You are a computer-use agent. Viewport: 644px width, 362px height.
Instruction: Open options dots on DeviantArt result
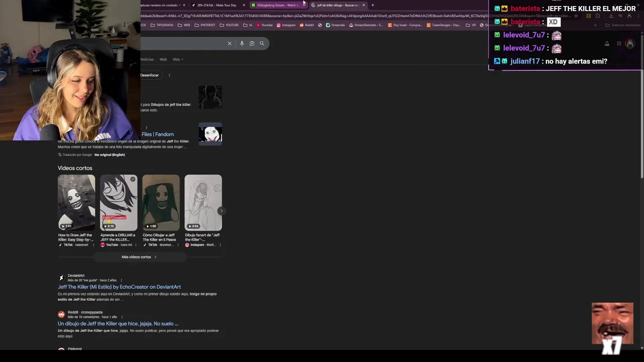(121, 280)
